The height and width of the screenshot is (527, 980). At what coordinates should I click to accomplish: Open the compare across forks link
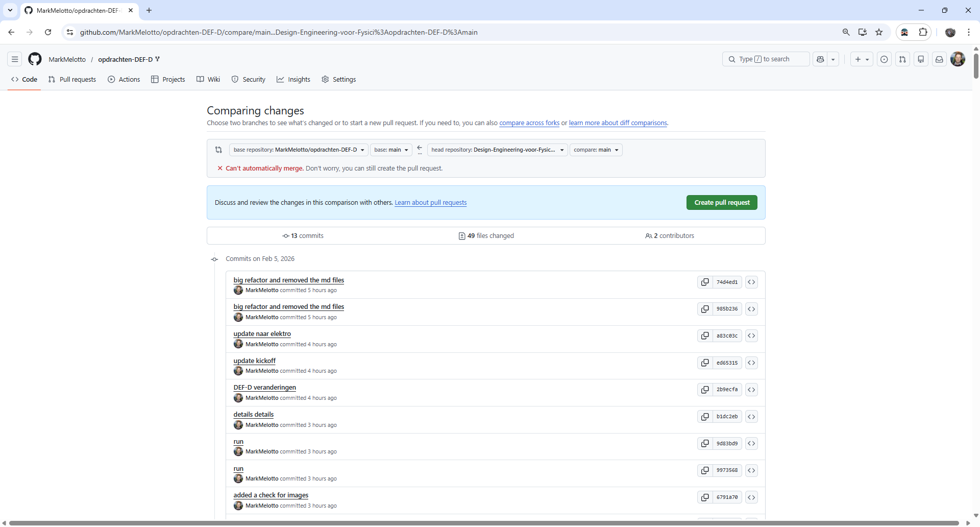(x=529, y=123)
